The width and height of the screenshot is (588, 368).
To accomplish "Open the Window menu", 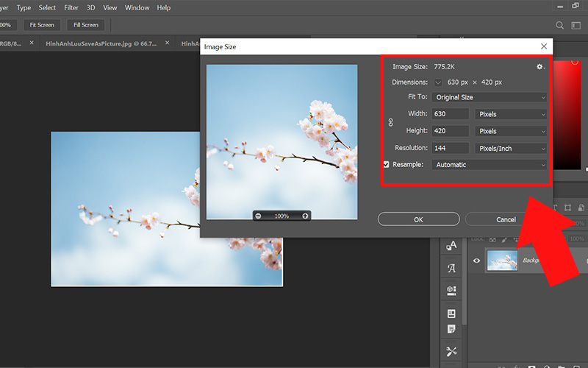I will [137, 7].
